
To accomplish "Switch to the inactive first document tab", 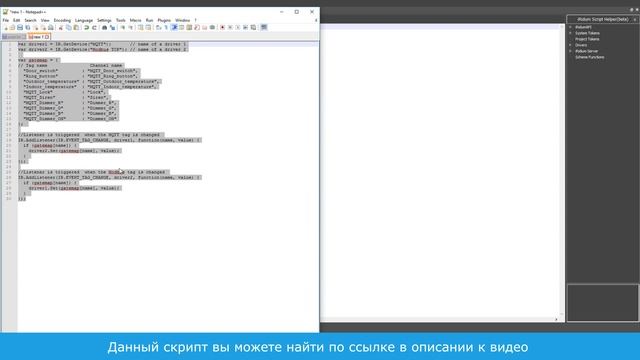I will 14,37.
